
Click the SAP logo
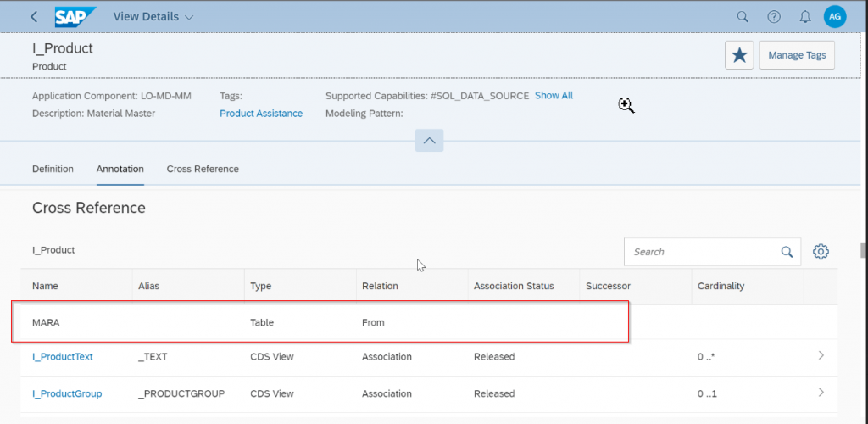tap(75, 17)
